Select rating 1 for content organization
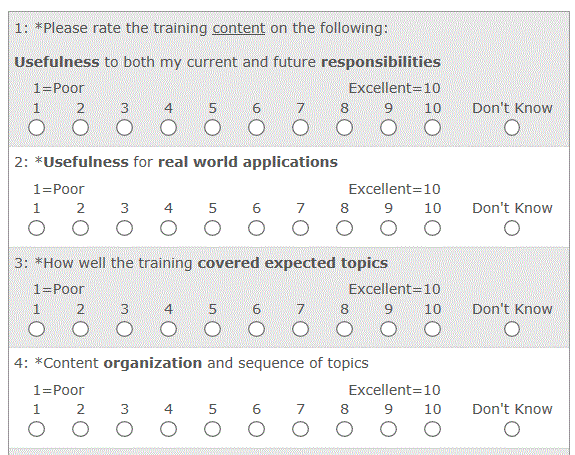Viewport: 575px width, 455px height. tap(37, 429)
